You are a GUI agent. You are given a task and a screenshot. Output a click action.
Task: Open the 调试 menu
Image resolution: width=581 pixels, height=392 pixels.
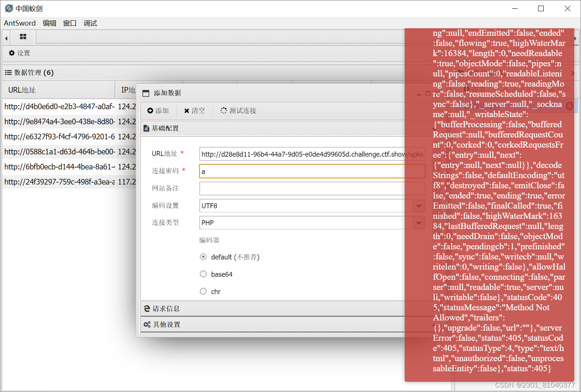[90, 23]
